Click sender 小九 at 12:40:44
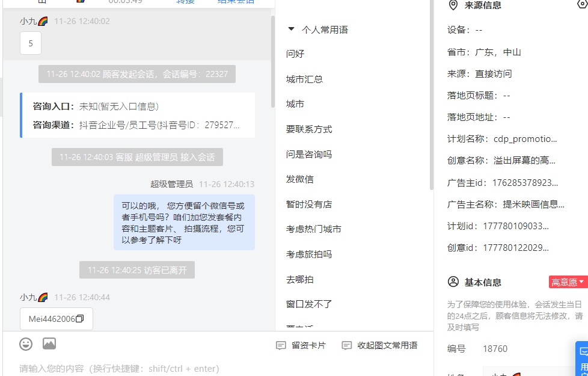Image resolution: width=588 pixels, height=376 pixels. click(x=34, y=297)
